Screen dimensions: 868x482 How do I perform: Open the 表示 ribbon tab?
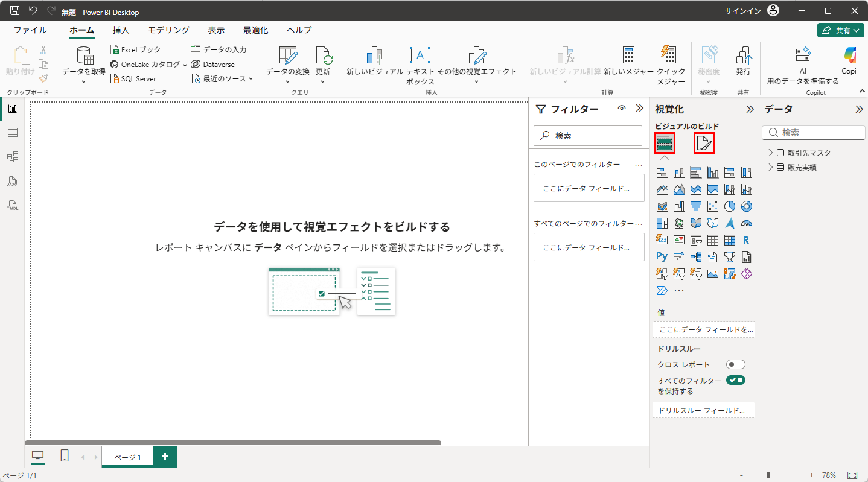[216, 30]
